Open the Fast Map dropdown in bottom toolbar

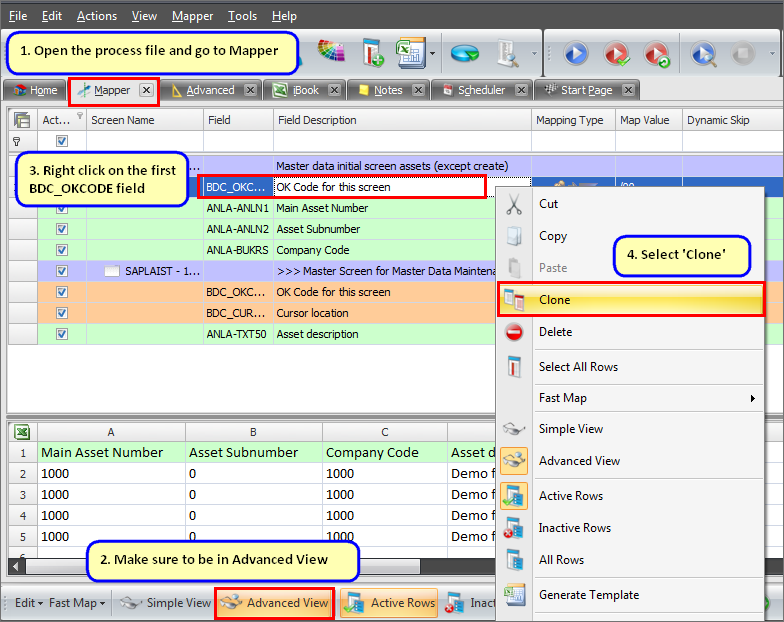point(77,603)
